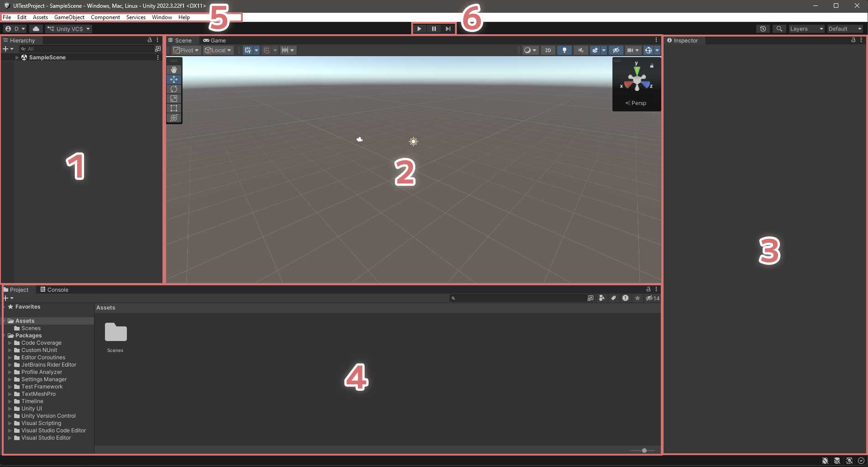Select the Inspector tab
The width and height of the screenshot is (868, 467).
683,40
